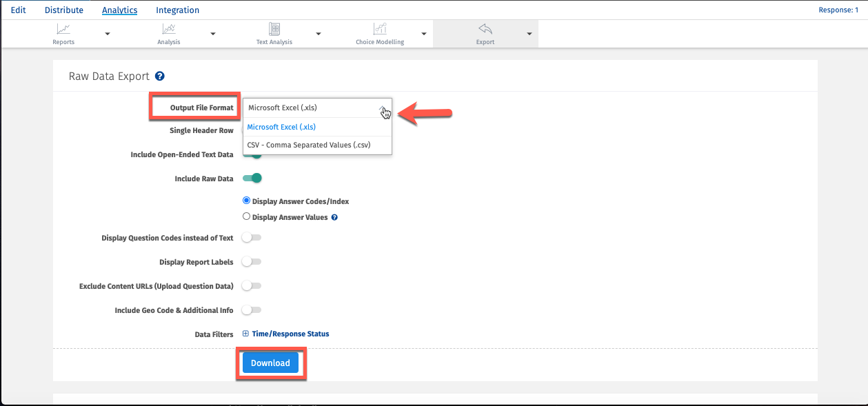Select Display Answer Codes/Index radio button
Image resolution: width=868 pixels, height=406 pixels.
[x=246, y=201]
